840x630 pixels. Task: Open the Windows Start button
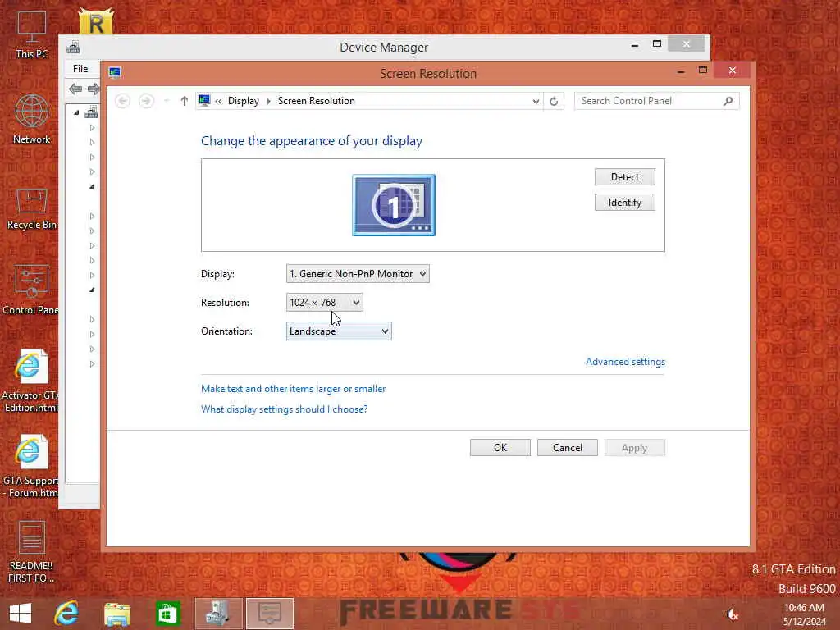coord(21,614)
